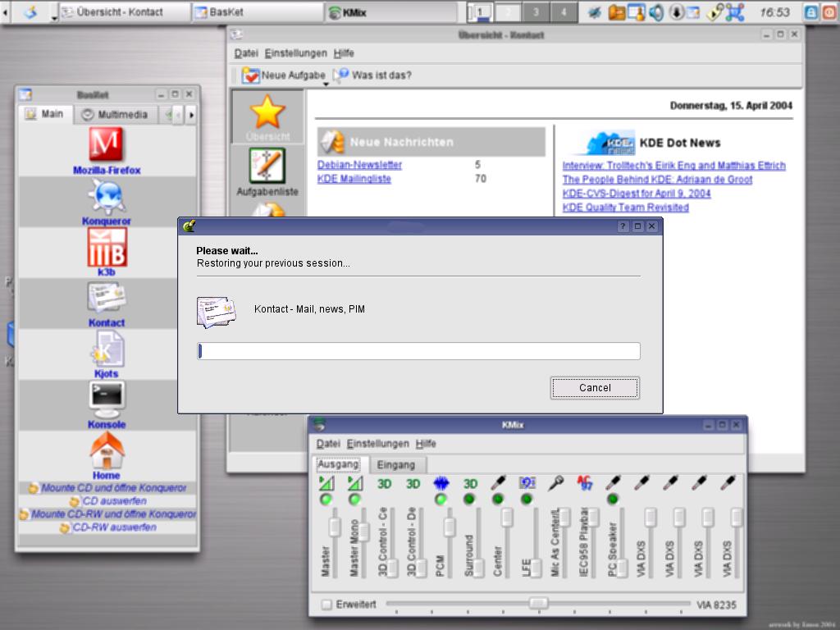Click the KMix taskbar entry

point(390,11)
